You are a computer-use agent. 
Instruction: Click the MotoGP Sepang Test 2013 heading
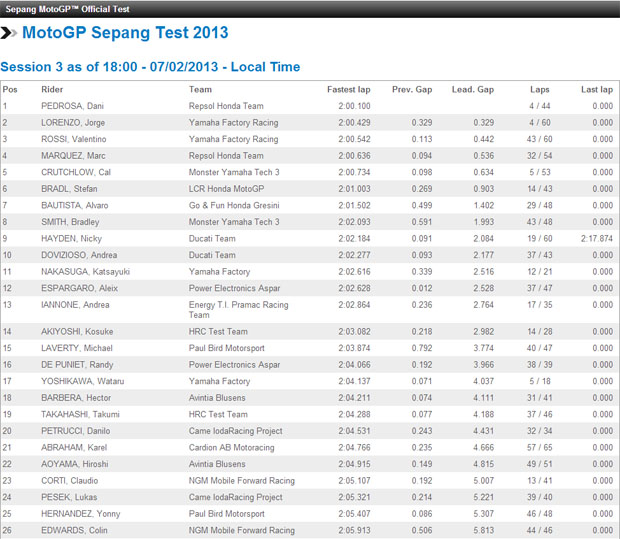(125, 33)
